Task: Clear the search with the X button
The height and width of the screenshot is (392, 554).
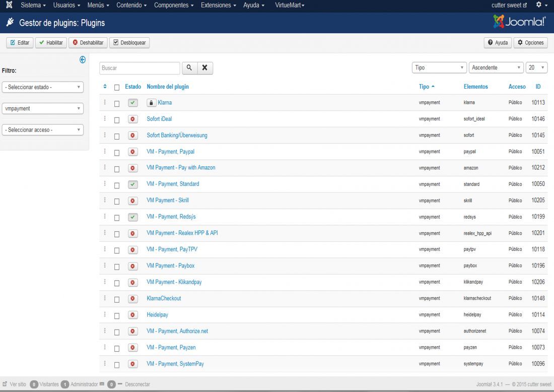Action: click(205, 68)
